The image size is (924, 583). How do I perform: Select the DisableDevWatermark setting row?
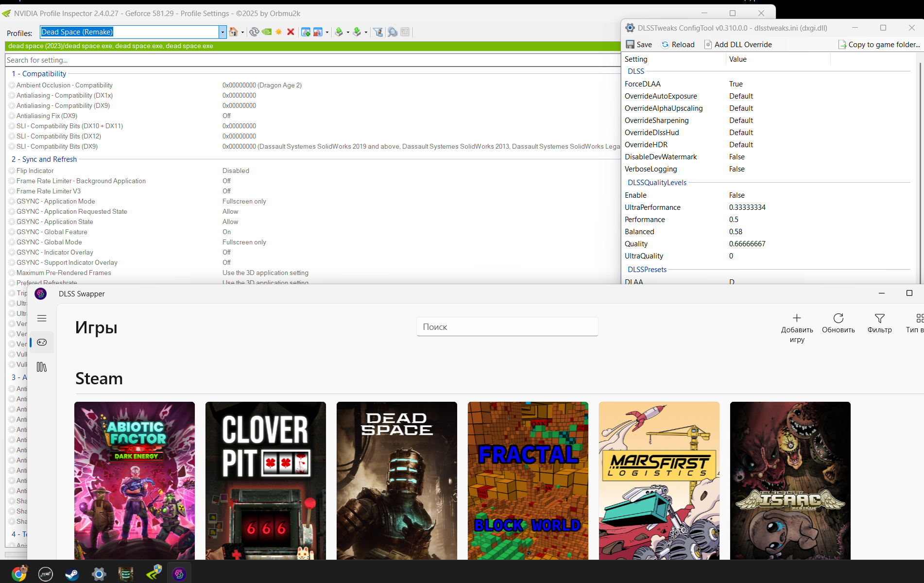click(769, 157)
